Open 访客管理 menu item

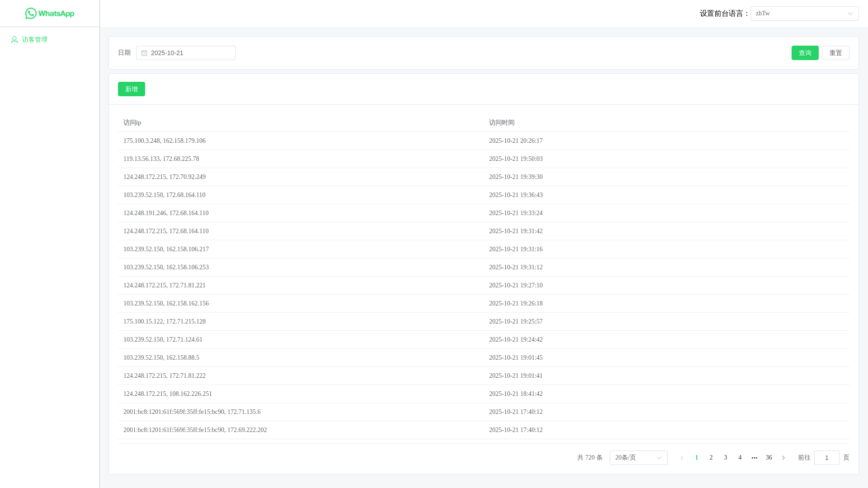coord(35,40)
